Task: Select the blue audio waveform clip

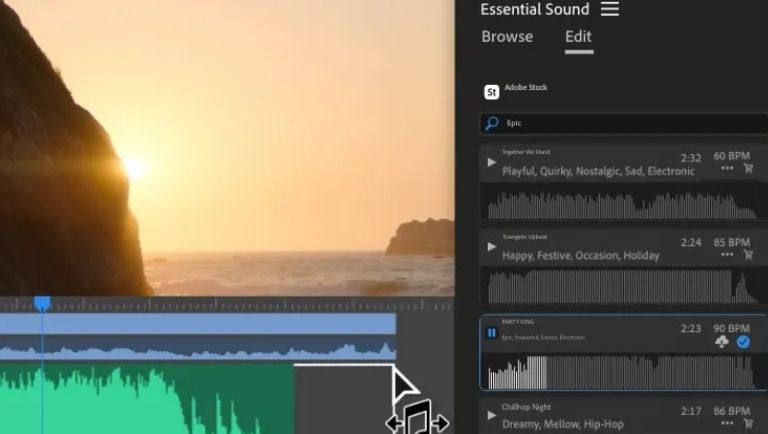Action: [198, 348]
